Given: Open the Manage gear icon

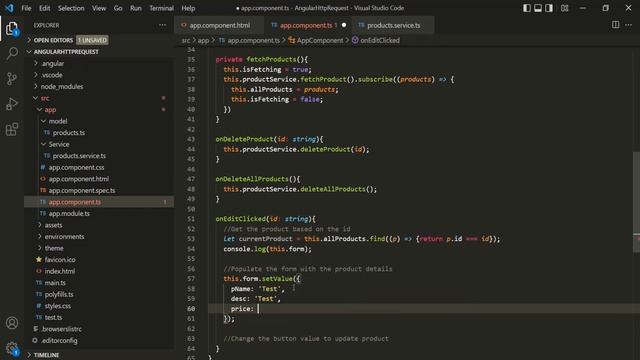Looking at the screenshot, I should click(12, 349).
